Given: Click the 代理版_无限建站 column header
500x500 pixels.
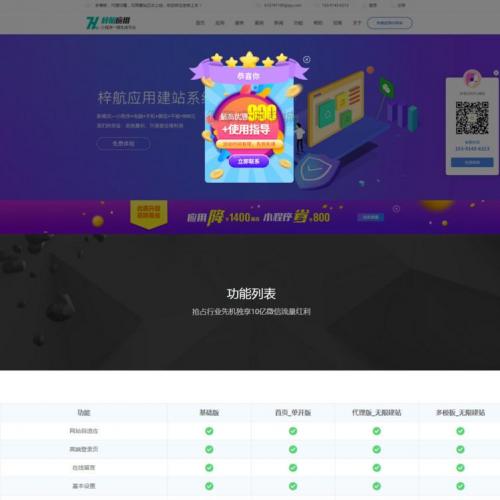Looking at the screenshot, I should (377, 413).
